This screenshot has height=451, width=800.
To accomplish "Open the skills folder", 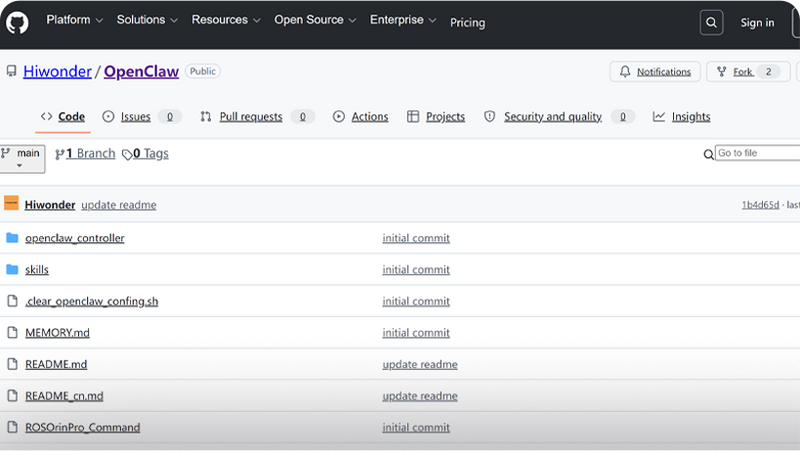I will coord(37,269).
